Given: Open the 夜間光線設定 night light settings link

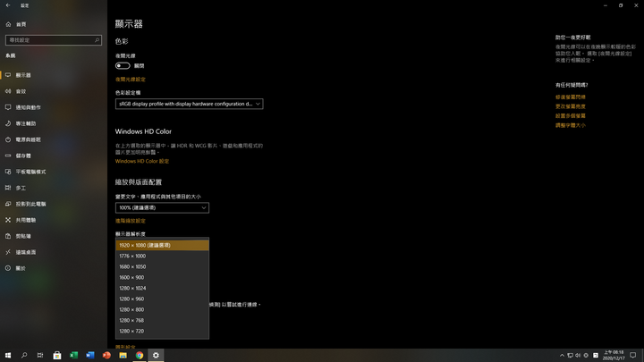Looking at the screenshot, I should [x=131, y=80].
